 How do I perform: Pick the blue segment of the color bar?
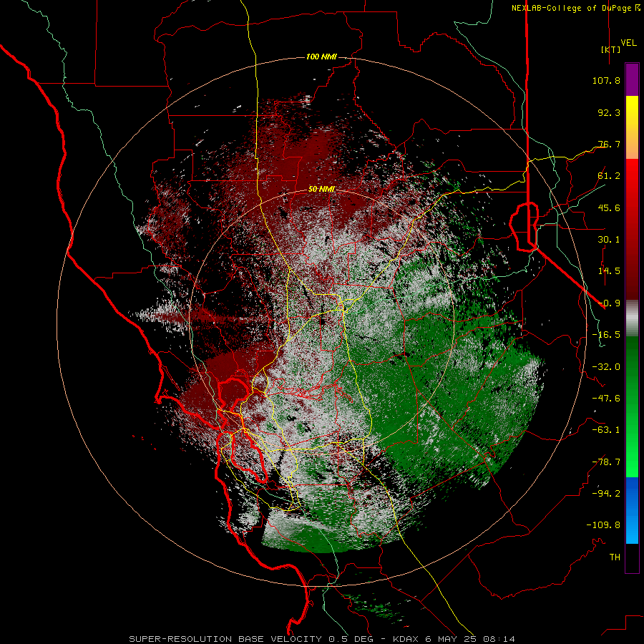pos(632,510)
